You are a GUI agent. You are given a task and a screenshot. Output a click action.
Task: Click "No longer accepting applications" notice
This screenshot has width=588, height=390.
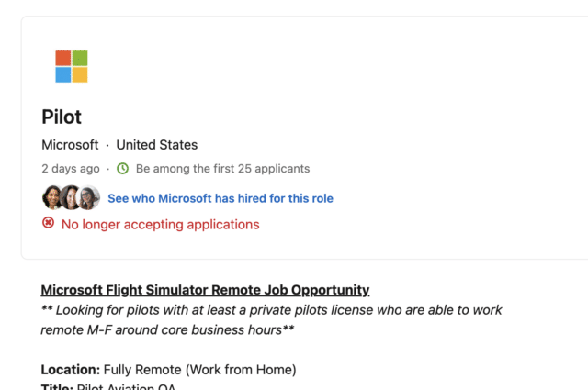point(160,224)
